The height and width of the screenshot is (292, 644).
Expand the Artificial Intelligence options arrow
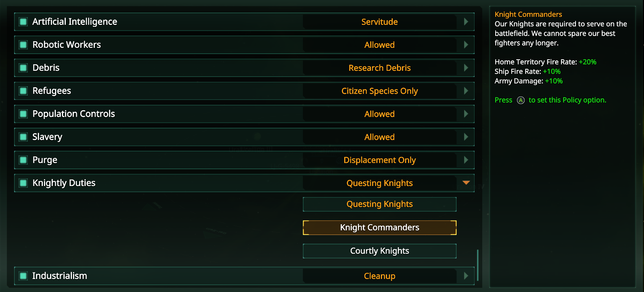(x=466, y=22)
